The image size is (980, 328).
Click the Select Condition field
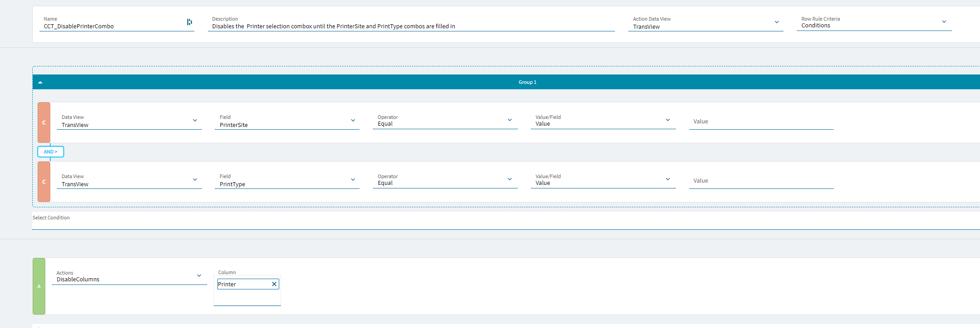506,221
